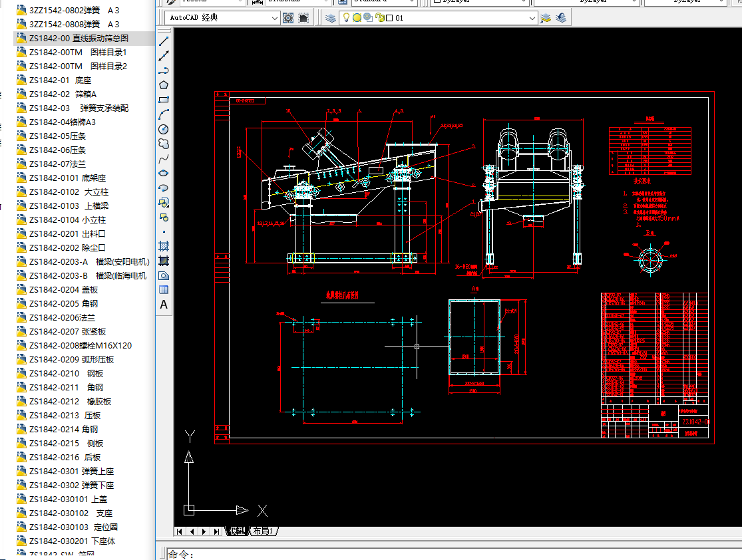This screenshot has height=560, width=742.
Task: Select the Gradient fill tool
Action: (x=164, y=261)
